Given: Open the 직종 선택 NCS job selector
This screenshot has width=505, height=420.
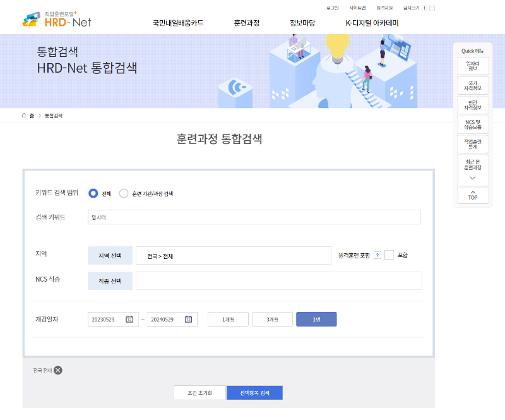Looking at the screenshot, I should point(109,280).
